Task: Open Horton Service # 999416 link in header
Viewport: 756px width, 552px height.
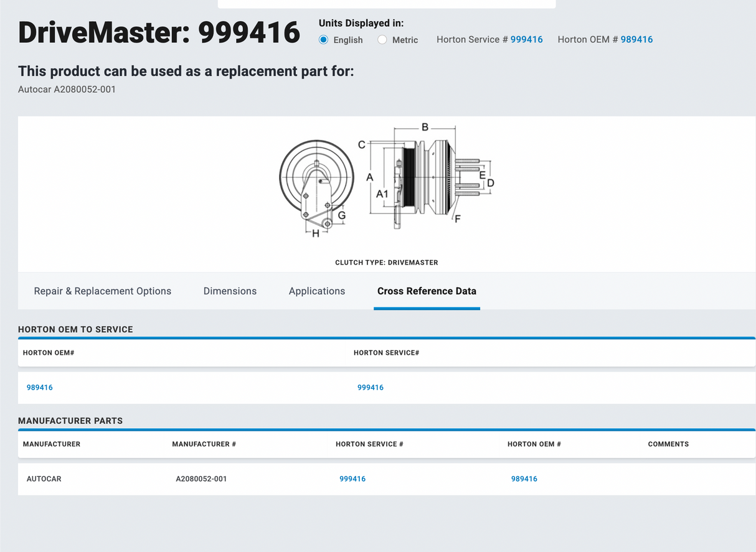Action: click(526, 39)
